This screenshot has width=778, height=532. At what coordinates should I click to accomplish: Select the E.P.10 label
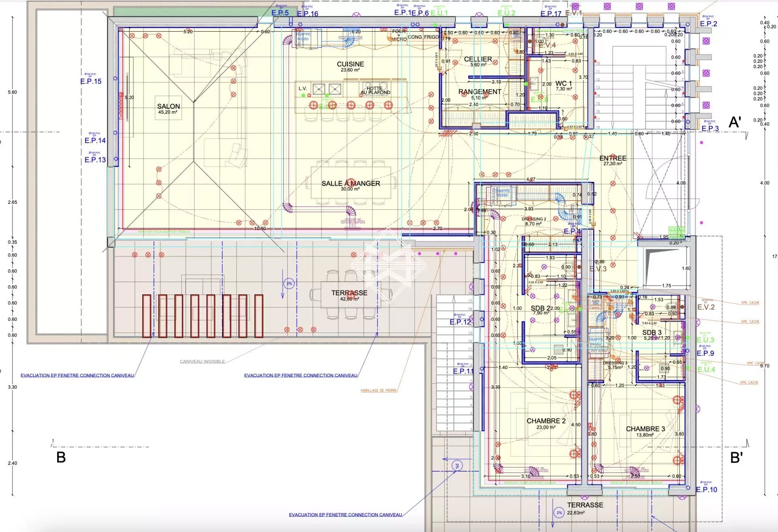(707, 489)
